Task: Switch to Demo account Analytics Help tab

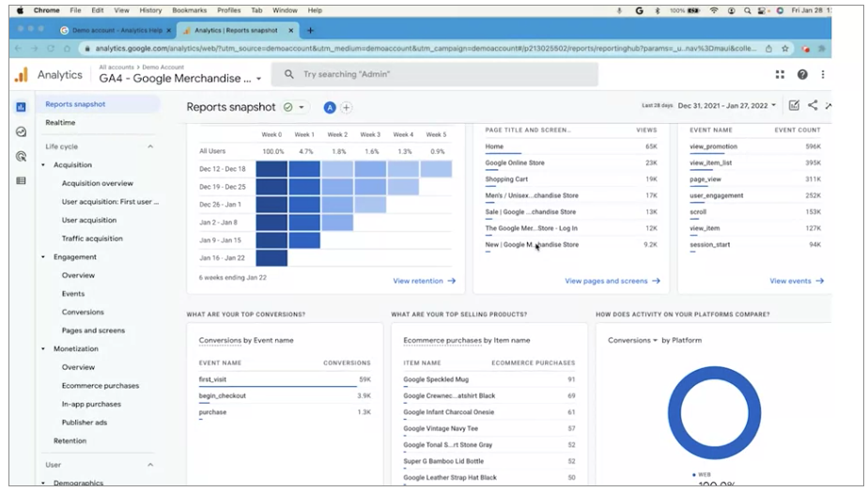Action: coord(116,30)
